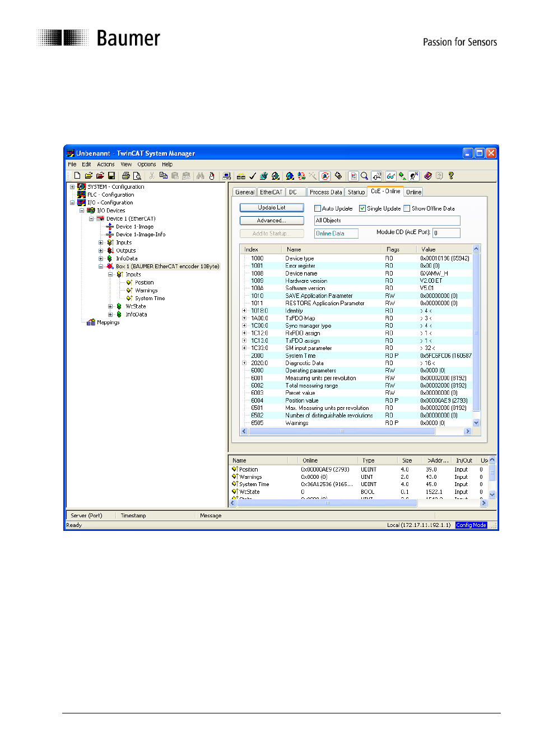Open the General tab
Screen dimensions: 535x756
pos(245,192)
